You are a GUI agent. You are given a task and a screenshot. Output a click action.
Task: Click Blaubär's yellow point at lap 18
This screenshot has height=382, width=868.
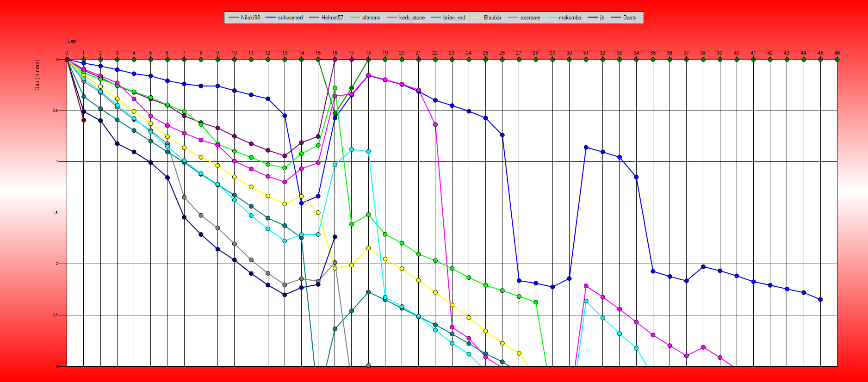coord(368,248)
